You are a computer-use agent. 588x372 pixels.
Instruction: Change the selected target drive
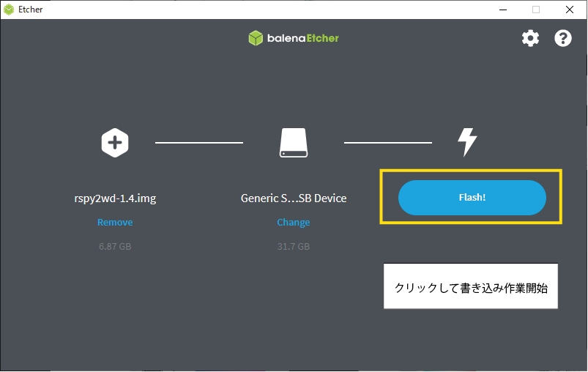(294, 223)
